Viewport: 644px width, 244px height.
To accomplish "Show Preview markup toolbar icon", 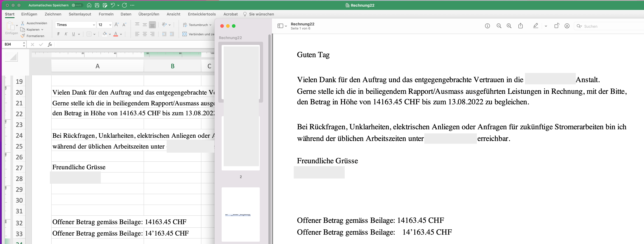I will (x=567, y=26).
